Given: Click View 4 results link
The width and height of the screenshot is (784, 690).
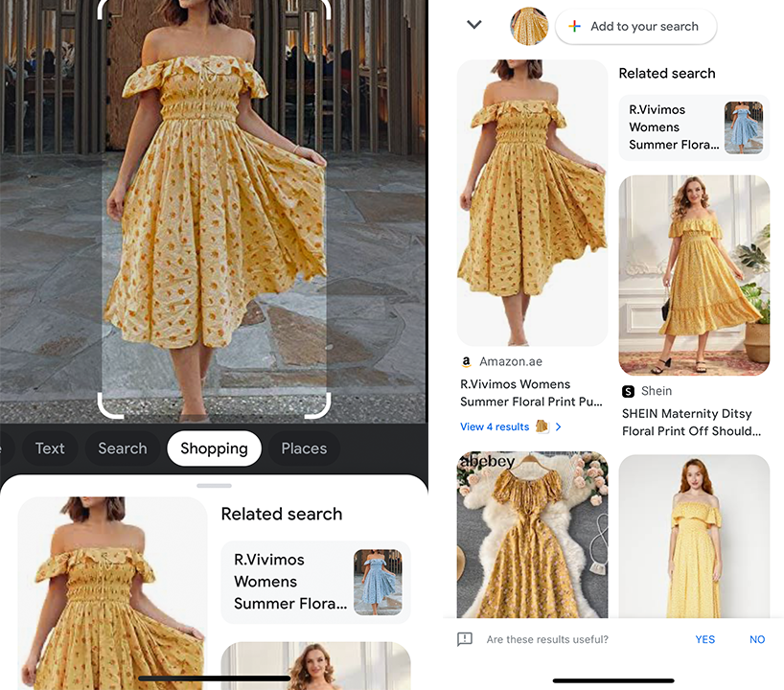Looking at the screenshot, I should 495,426.
